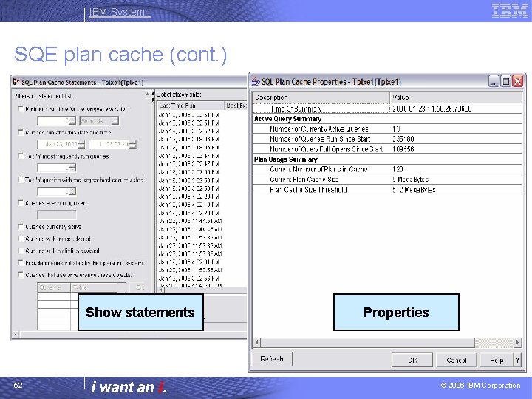Expand filters pane with right-pointing split arrow
The width and height of the screenshot is (532, 399).
tap(154, 100)
